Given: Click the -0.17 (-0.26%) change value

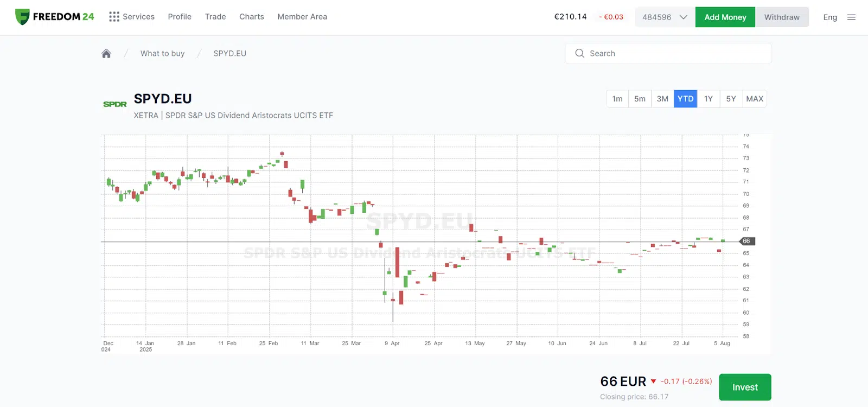Looking at the screenshot, I should click(x=686, y=381).
